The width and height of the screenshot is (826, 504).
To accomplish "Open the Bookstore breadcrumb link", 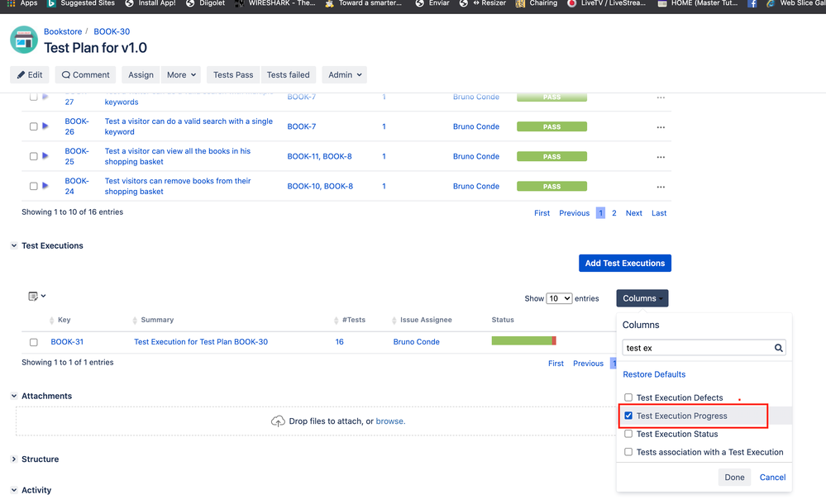I will click(x=63, y=31).
